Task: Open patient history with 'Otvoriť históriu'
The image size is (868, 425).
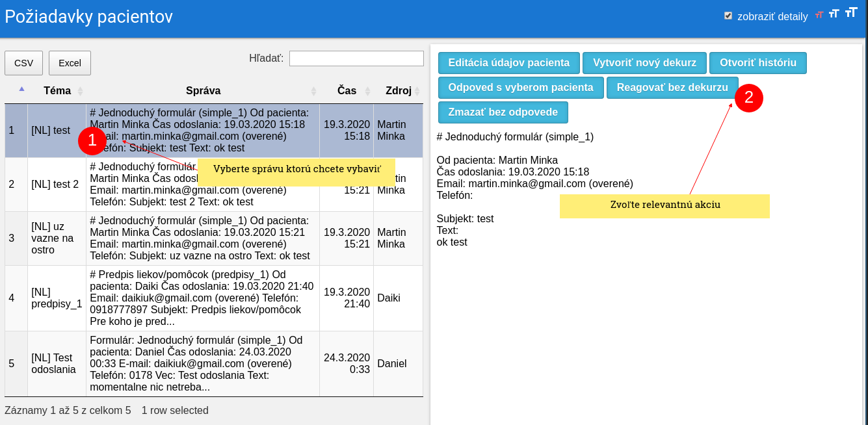Action: tap(757, 63)
